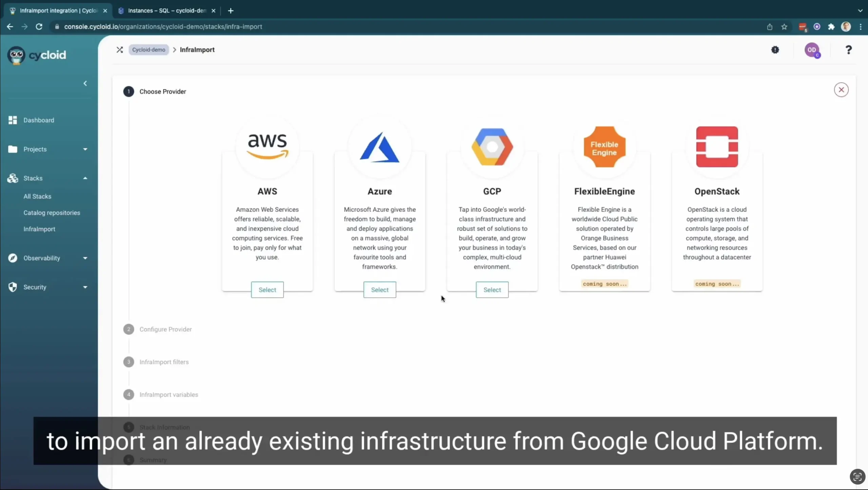Expand the Security menu arrow

(85, 287)
